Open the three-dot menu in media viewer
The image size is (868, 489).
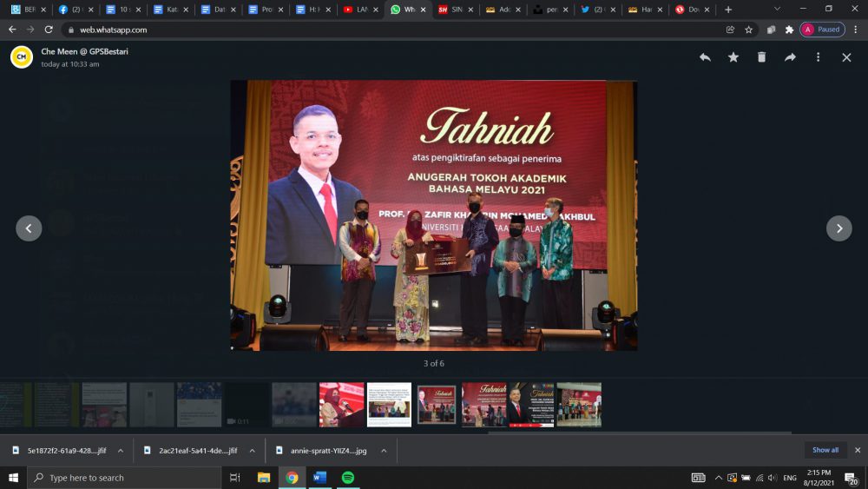point(819,57)
